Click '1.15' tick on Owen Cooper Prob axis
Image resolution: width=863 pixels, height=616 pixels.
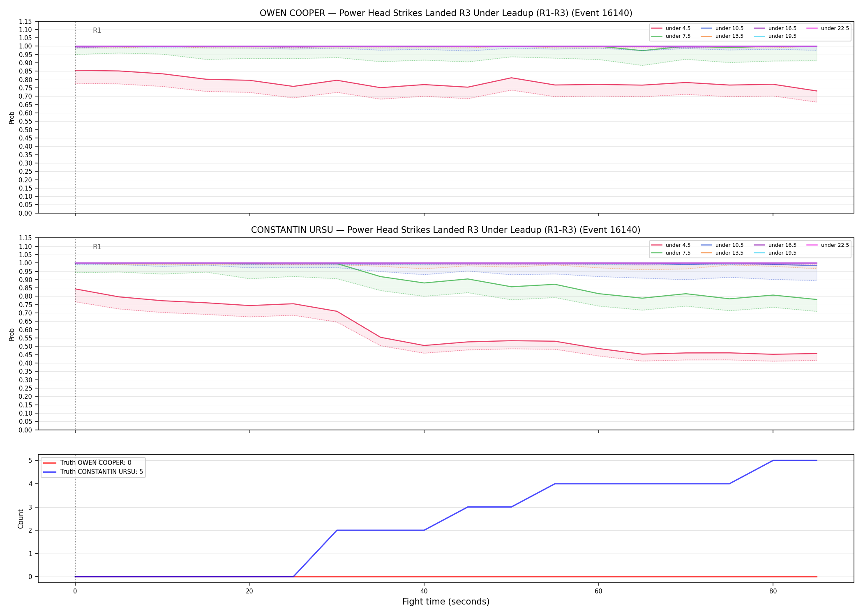[25, 21]
